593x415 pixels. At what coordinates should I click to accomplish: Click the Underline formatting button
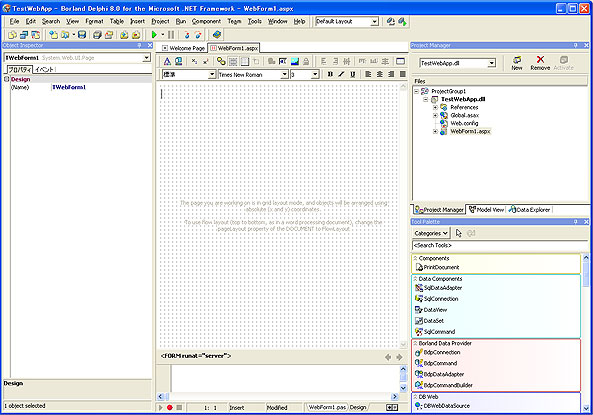click(352, 74)
